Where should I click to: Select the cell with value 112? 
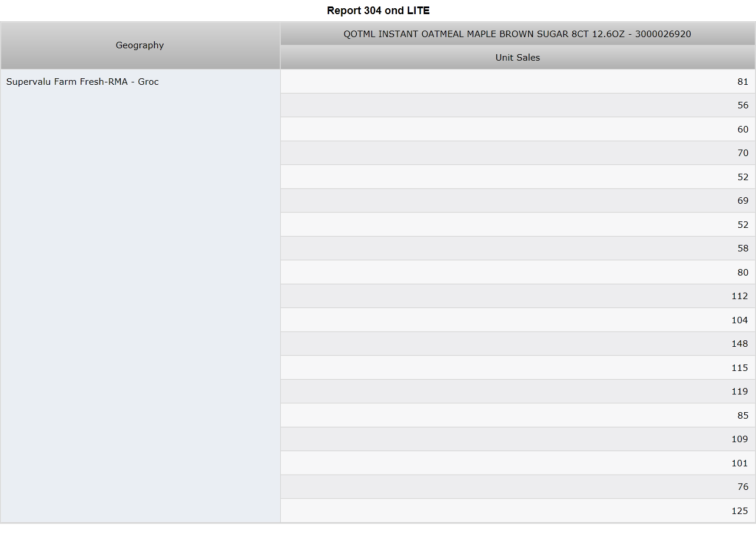(518, 296)
